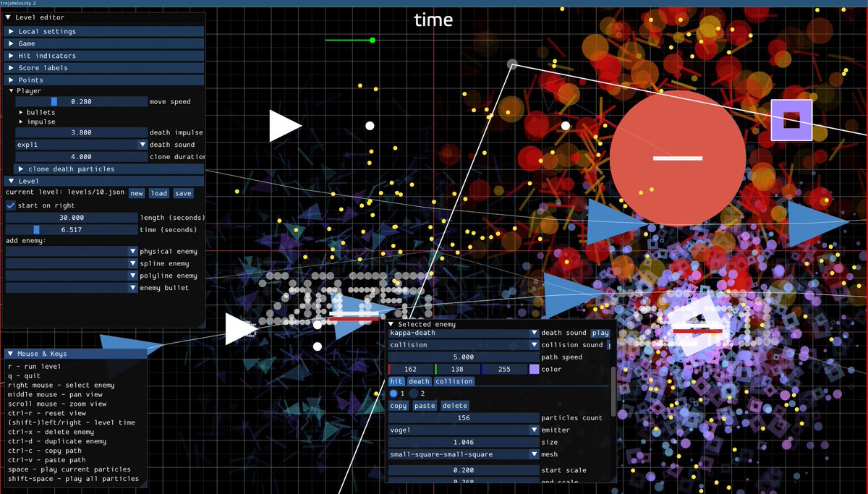This screenshot has width=868, height=494.
Task: Open the kappa-death death sound dropdown
Action: [x=463, y=333]
